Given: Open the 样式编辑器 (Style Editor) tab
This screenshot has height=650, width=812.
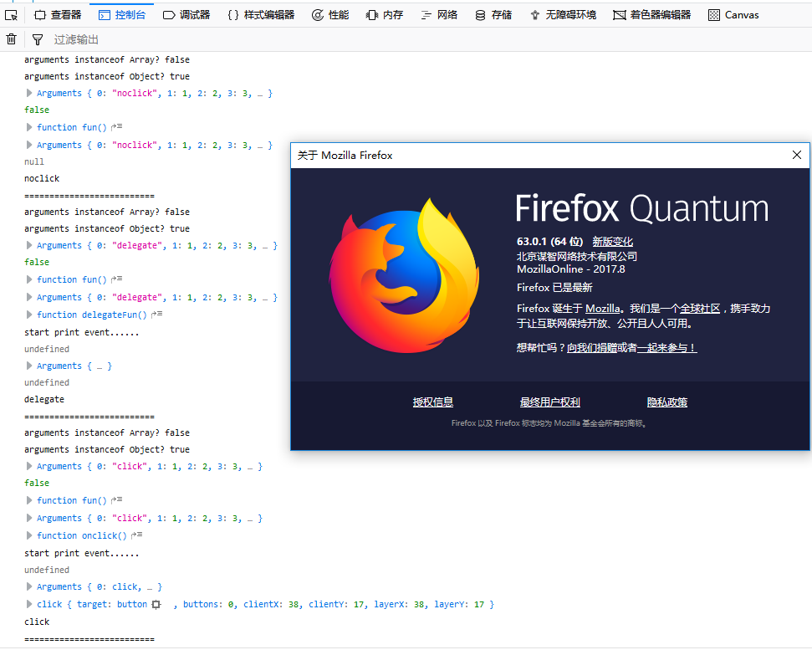Looking at the screenshot, I should pos(261,15).
